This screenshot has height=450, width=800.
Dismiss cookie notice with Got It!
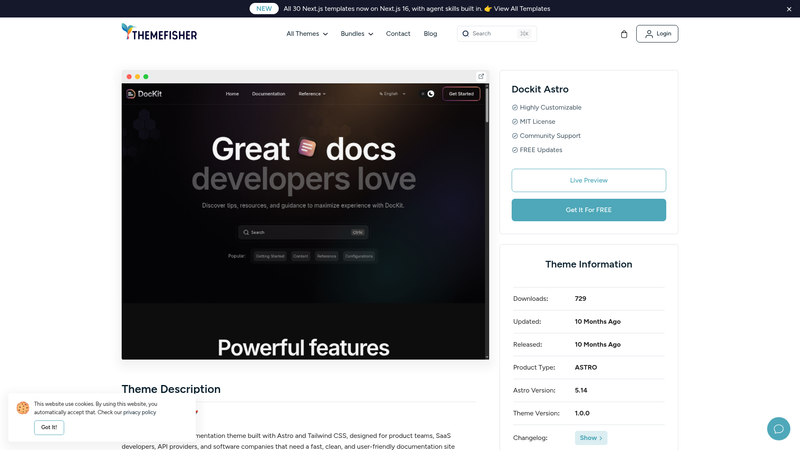coord(49,427)
